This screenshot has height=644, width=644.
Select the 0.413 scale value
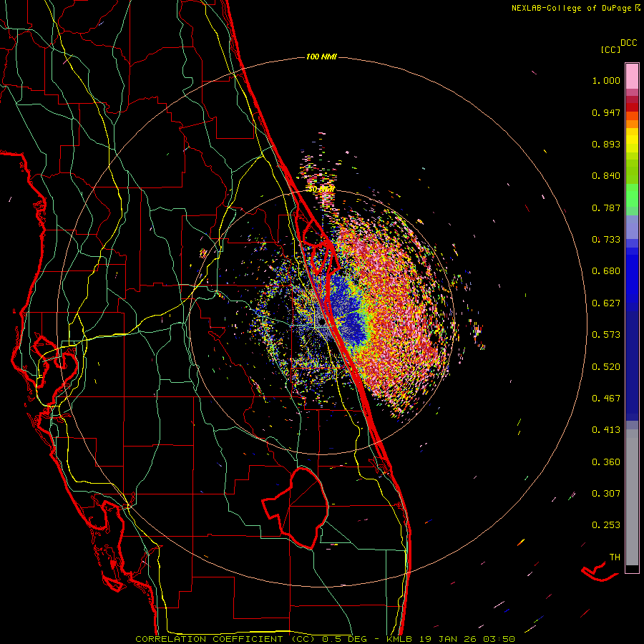[x=606, y=430]
